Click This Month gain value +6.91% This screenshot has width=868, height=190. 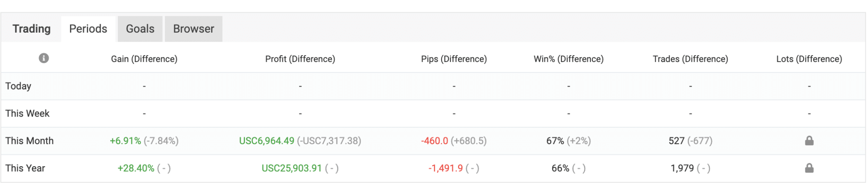(125, 141)
